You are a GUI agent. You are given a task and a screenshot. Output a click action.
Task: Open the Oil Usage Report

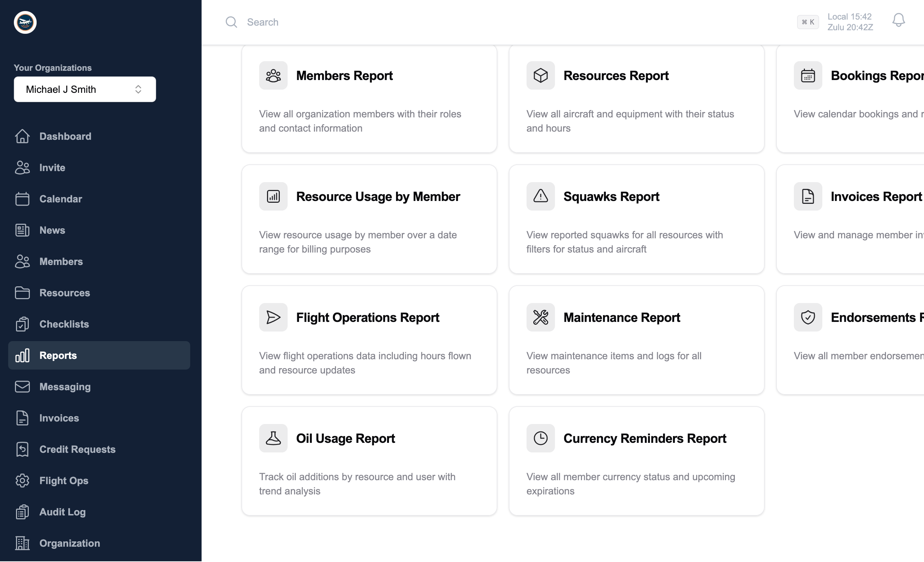click(x=369, y=460)
